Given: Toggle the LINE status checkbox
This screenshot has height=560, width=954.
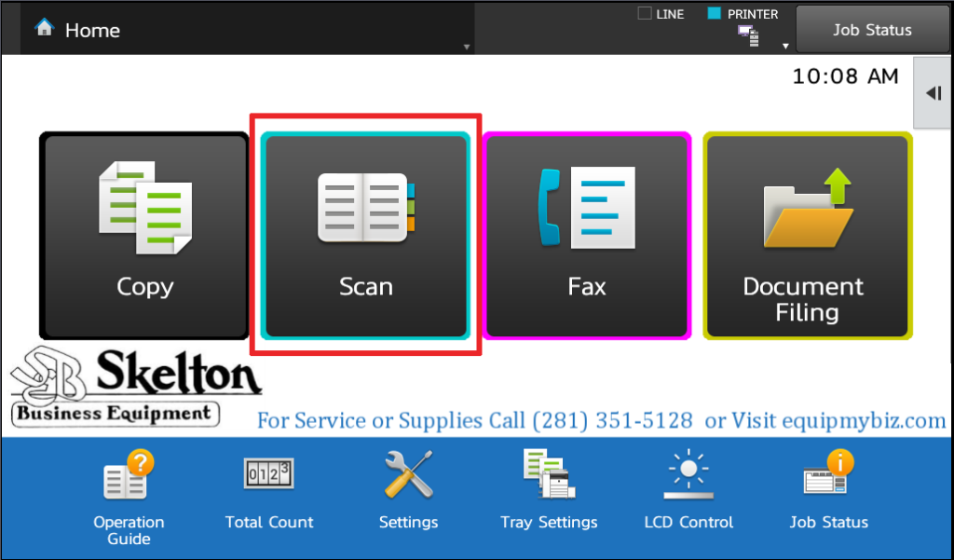Looking at the screenshot, I should click(x=643, y=13).
